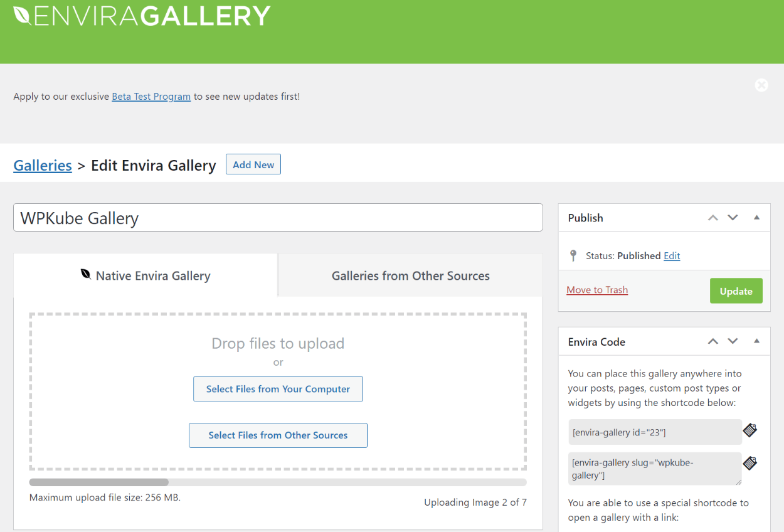The height and width of the screenshot is (532, 784).
Task: Switch to Galleries from Other Sources tab
Action: (411, 275)
